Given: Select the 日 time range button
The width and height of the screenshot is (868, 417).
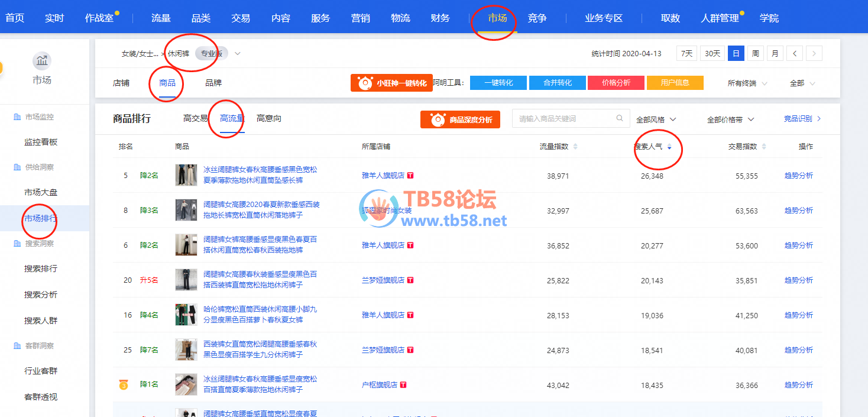Looking at the screenshot, I should pyautogui.click(x=736, y=53).
